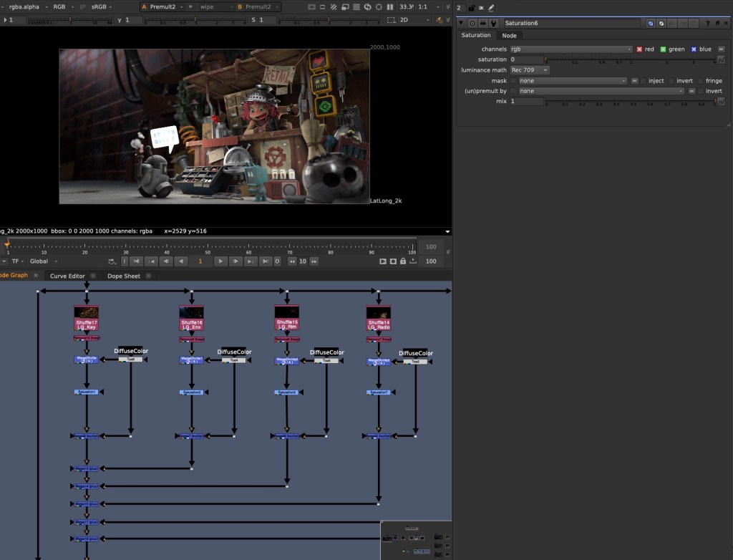Click the lock icon on the timeline bar
733x560 pixels.
tap(403, 261)
